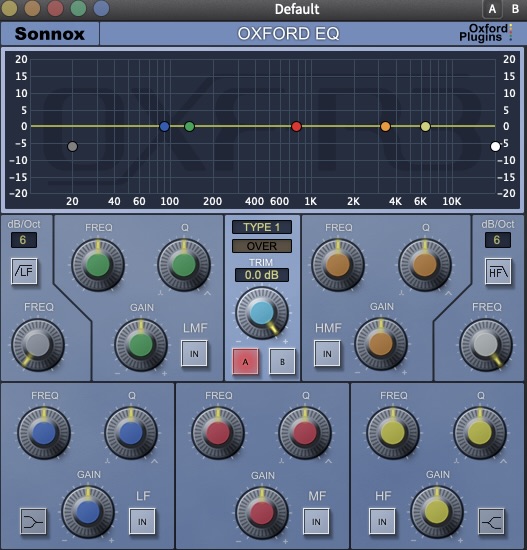Click the white high-cut FREQ knob
Viewport: 527px width, 550px height.
[486, 344]
